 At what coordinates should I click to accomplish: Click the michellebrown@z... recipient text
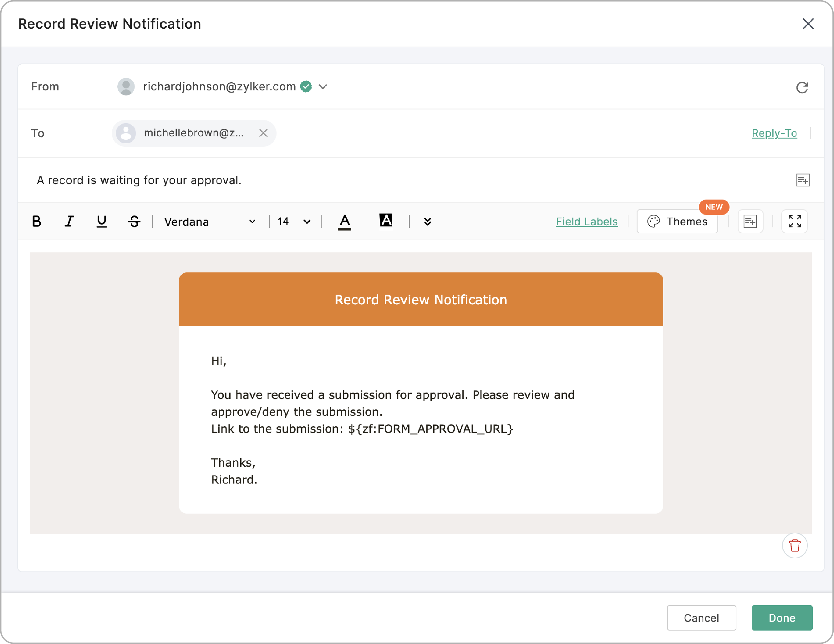pos(194,133)
